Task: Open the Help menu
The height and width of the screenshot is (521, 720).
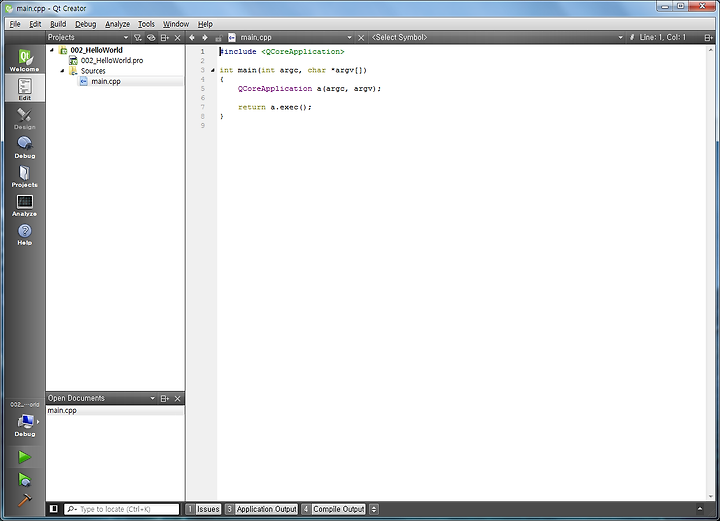Action: click(205, 24)
